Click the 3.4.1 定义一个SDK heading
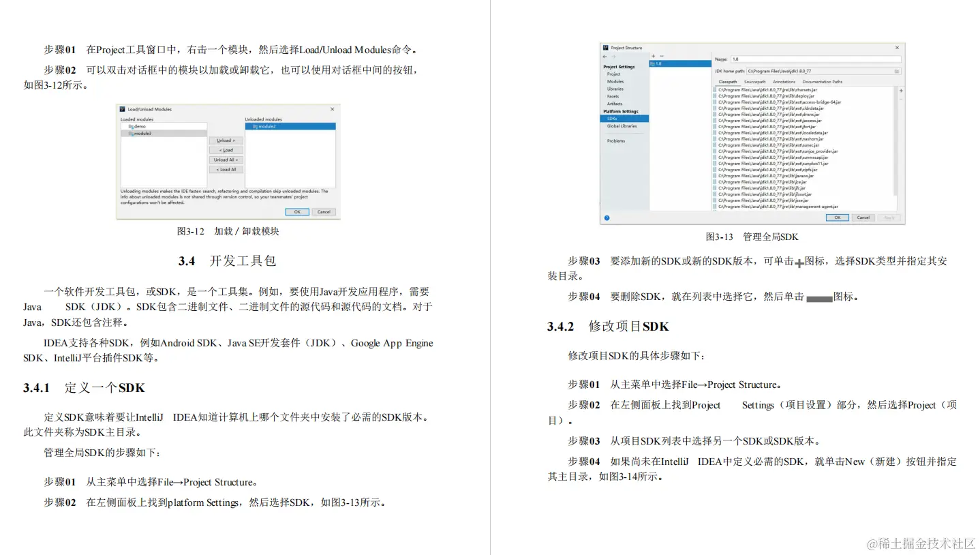The height and width of the screenshot is (555, 980). (x=85, y=388)
